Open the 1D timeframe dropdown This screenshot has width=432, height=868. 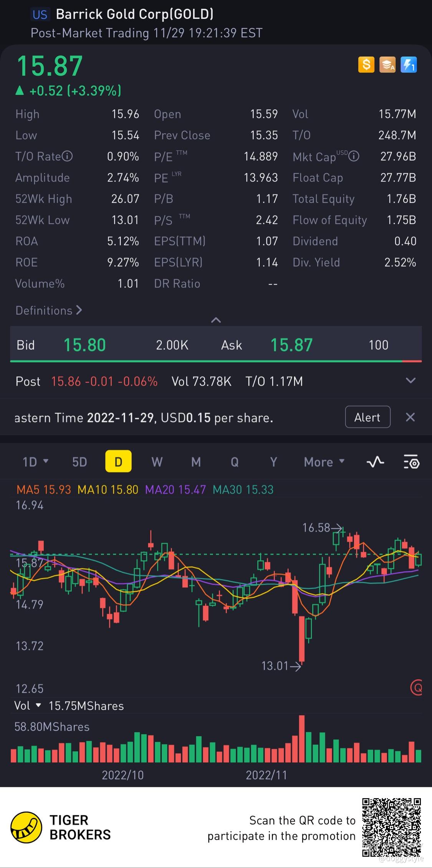coord(35,462)
